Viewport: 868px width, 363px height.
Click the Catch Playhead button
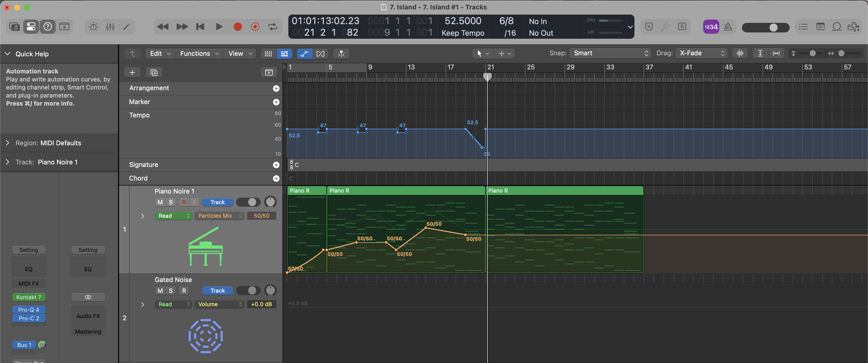click(341, 54)
